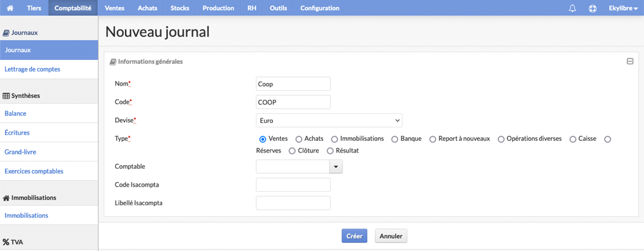644x251 pixels.
Task: Open the Outils menu
Action: coord(278,8)
